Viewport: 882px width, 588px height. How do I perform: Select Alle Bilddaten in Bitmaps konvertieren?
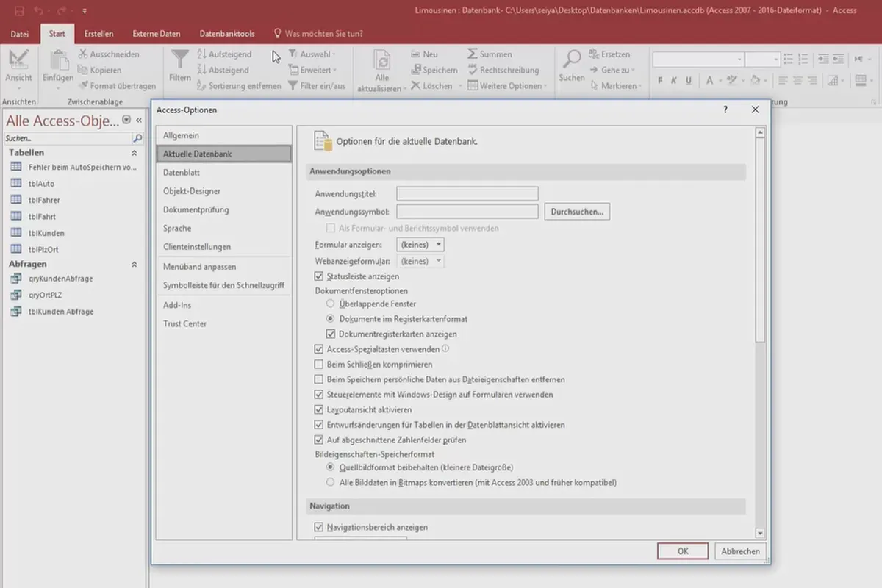tap(331, 483)
